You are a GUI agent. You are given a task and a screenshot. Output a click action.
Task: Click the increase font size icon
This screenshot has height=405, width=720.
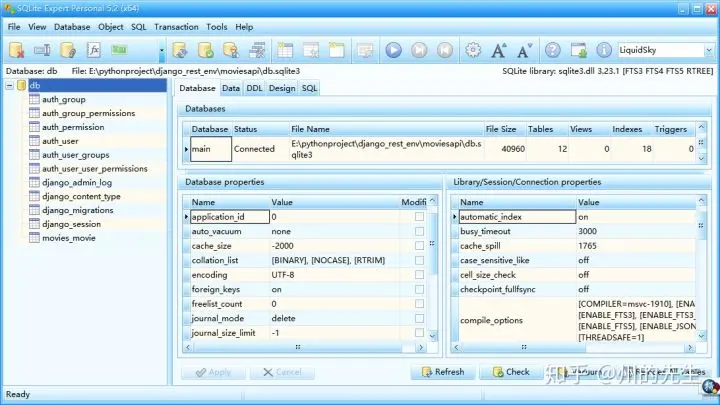[x=499, y=50]
